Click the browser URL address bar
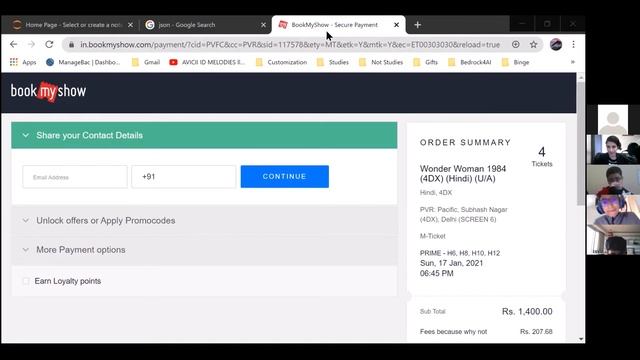The image size is (640, 360). pos(290,44)
